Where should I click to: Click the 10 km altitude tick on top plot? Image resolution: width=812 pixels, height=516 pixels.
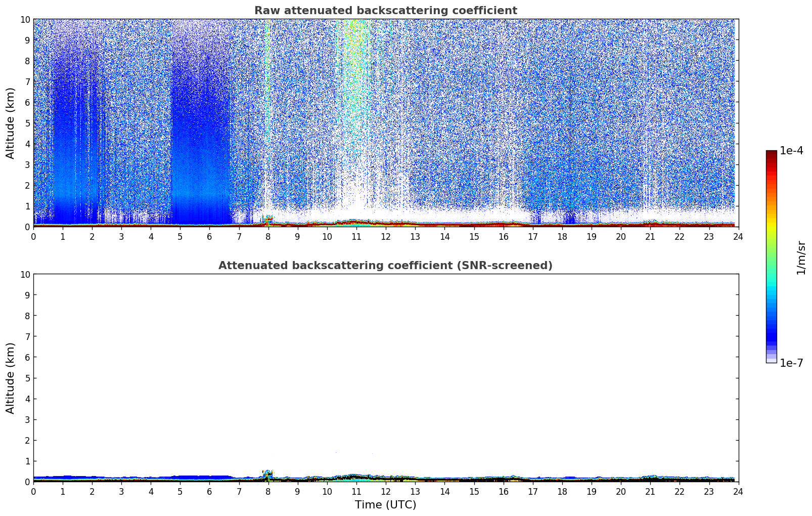[x=25, y=19]
